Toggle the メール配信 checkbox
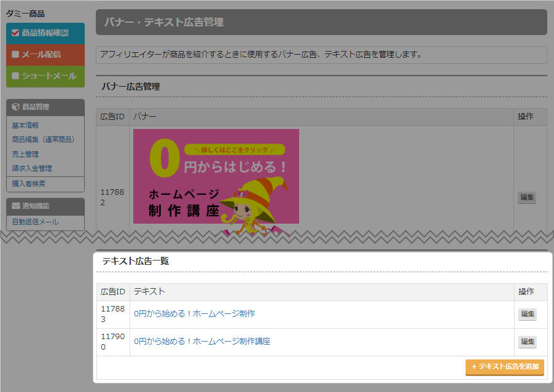 pos(15,55)
